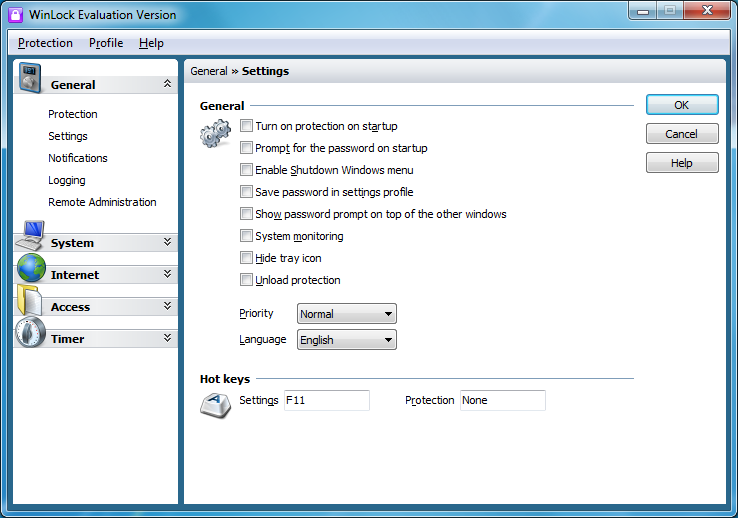Open the Profile menu
The height and width of the screenshot is (518, 738).
pos(106,43)
